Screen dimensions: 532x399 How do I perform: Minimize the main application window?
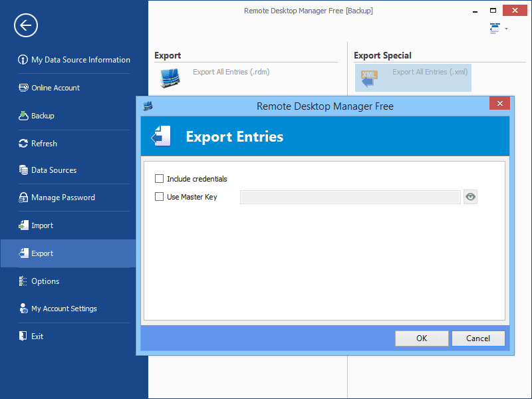click(475, 11)
